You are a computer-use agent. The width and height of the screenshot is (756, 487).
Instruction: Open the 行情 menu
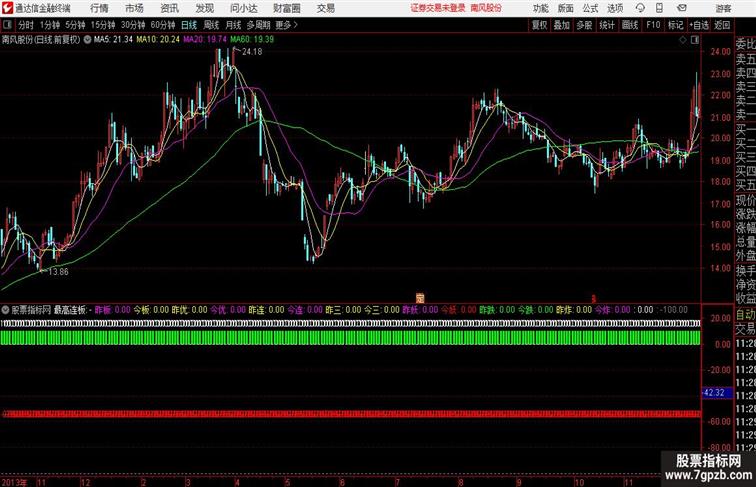(99, 8)
